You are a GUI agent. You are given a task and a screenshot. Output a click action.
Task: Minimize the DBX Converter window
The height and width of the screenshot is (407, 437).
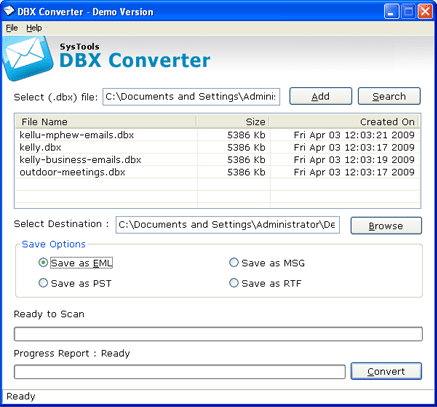[x=392, y=12]
